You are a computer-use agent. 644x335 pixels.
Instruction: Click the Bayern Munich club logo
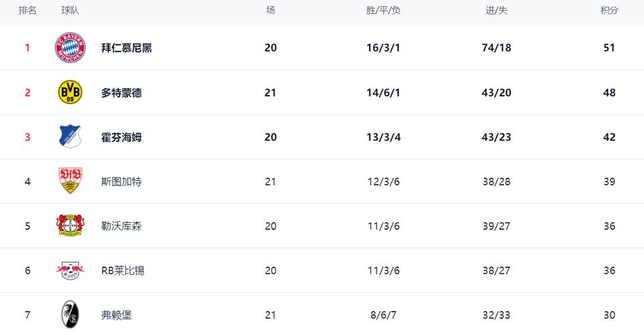click(x=70, y=48)
